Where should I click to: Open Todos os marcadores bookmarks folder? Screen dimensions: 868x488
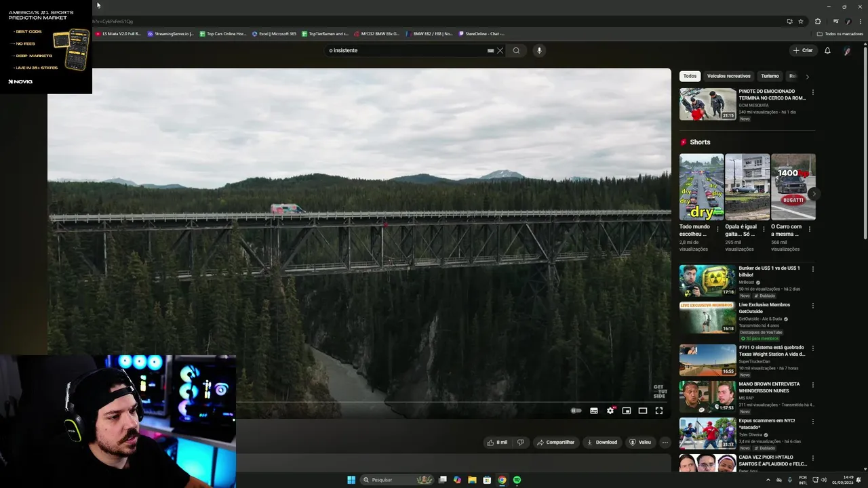840,33
